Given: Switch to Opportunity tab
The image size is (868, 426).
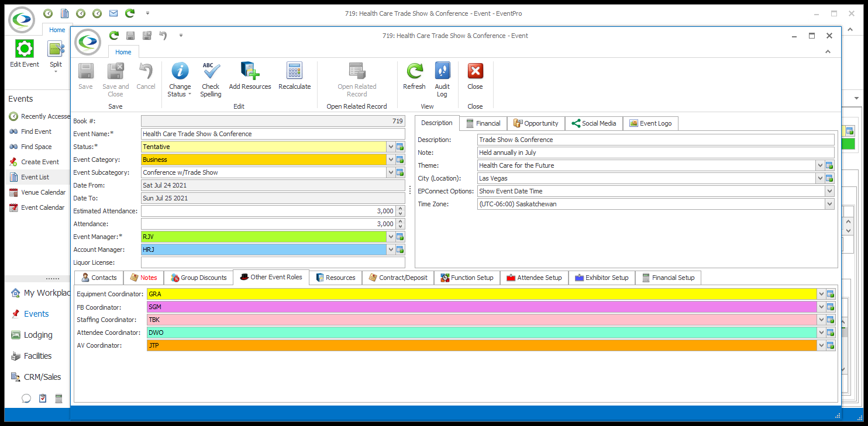Looking at the screenshot, I should pos(536,123).
